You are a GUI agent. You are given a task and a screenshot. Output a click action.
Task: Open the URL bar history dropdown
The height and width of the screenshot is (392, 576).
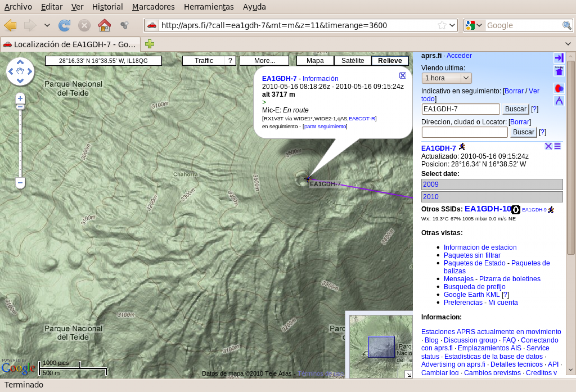pyautogui.click(x=452, y=25)
